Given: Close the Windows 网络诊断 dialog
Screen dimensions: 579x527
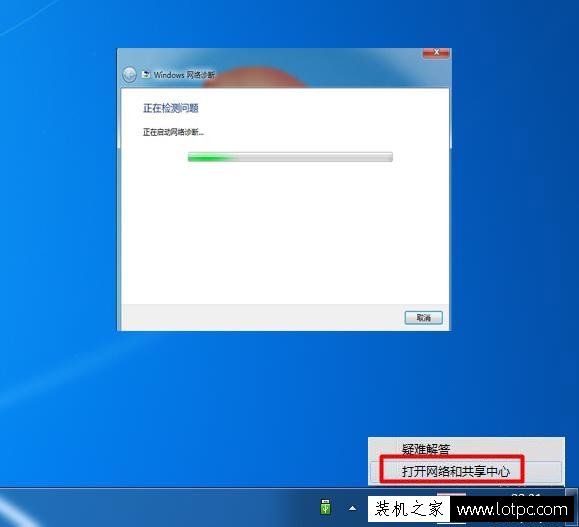Looking at the screenshot, I should [436, 52].
